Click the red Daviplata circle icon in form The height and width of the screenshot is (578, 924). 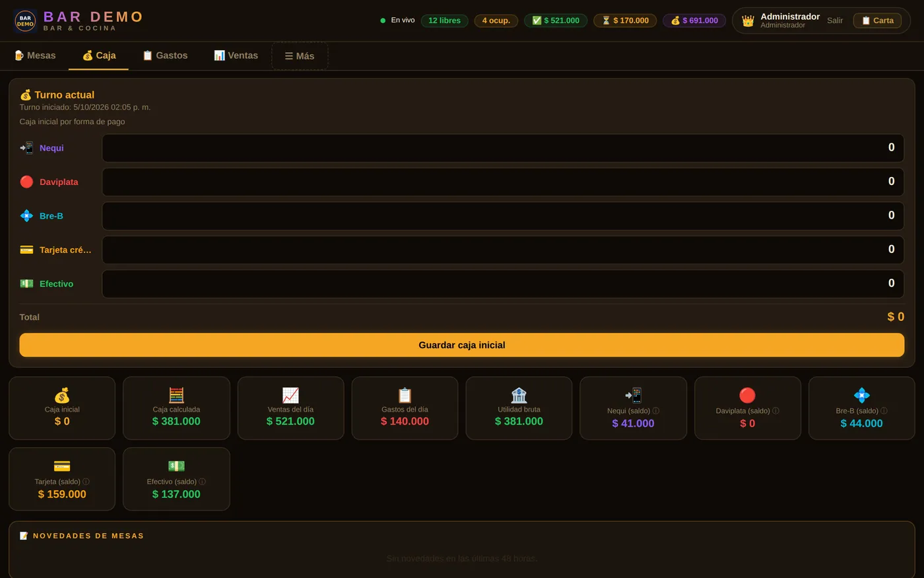point(26,182)
